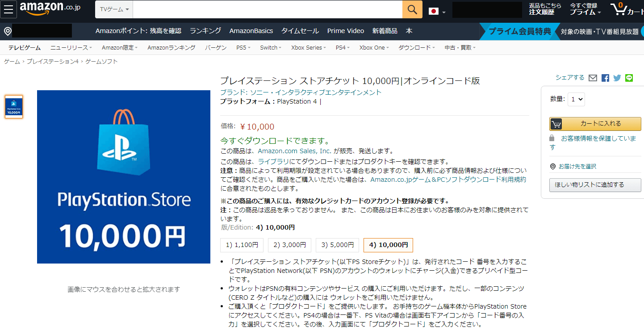Click the Japan flag language icon

pos(433,11)
